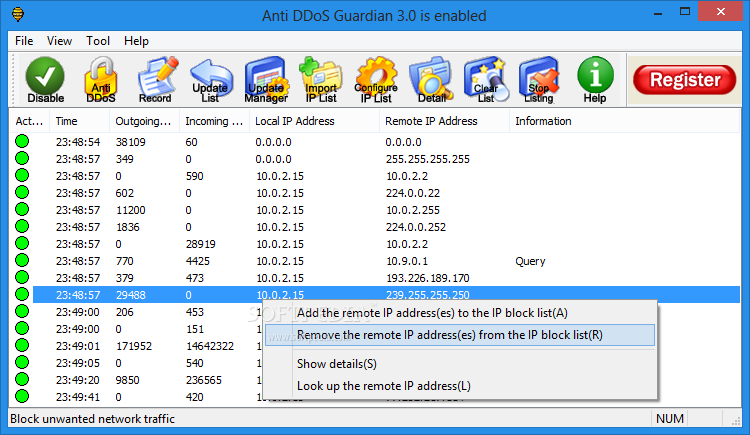
Task: Select the remote IP 10.0.2.255 cell
Action: click(x=413, y=210)
